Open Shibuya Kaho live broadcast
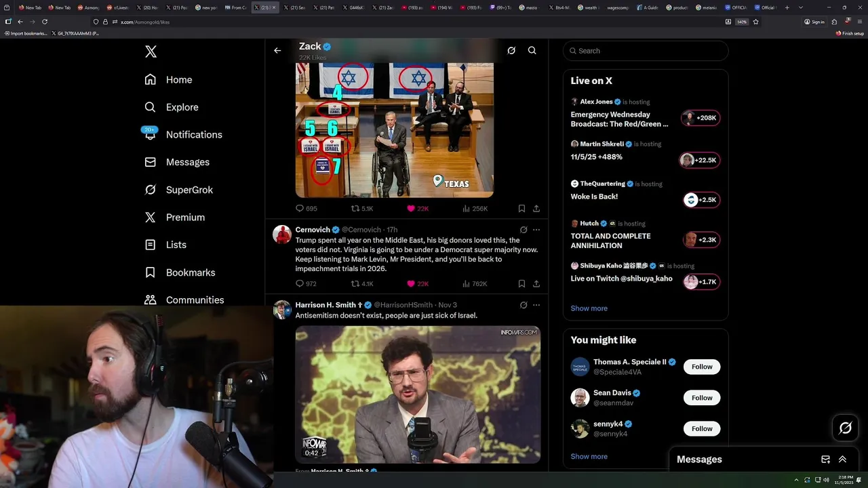This screenshot has width=868, height=488. [x=645, y=276]
